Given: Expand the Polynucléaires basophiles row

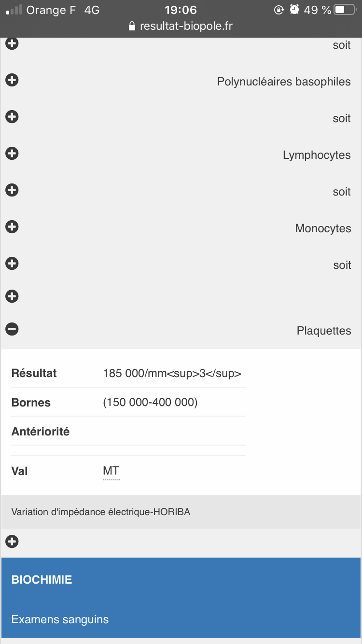Looking at the screenshot, I should (x=12, y=80).
